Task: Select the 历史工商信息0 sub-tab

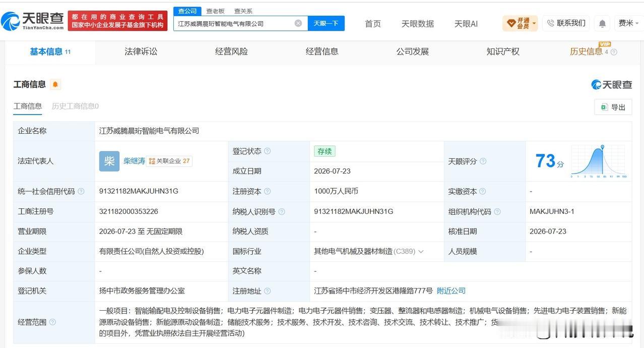Action: tap(75, 106)
